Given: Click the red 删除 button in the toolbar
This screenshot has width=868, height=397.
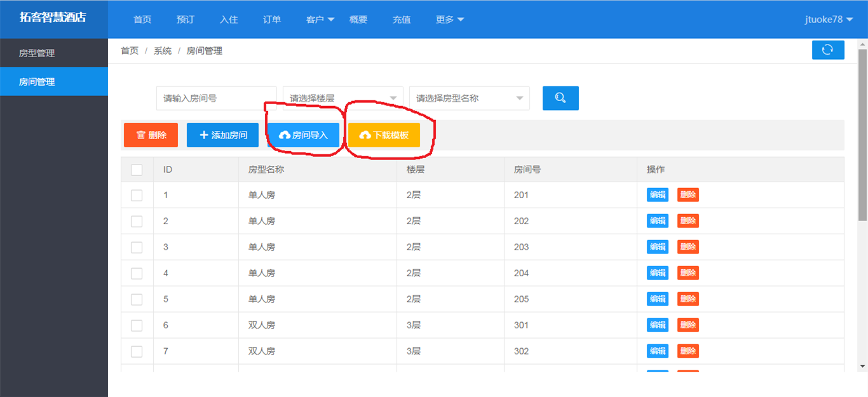Looking at the screenshot, I should click(x=151, y=135).
